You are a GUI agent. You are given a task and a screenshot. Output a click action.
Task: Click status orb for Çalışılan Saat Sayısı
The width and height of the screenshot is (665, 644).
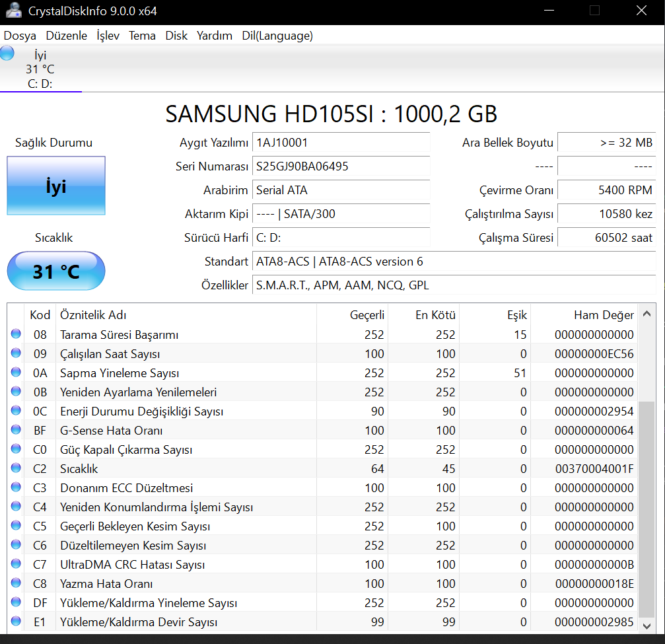click(16, 353)
